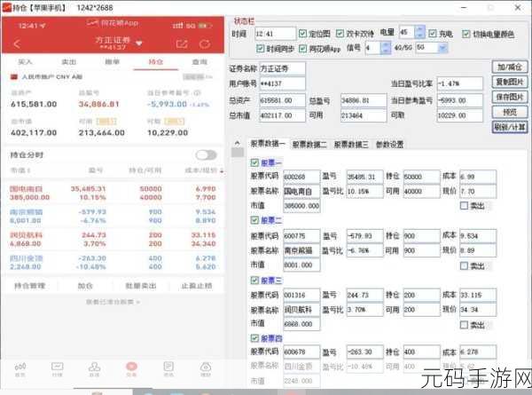The width and height of the screenshot is (532, 395).
Task: Open the 4G/5G network dropdown
Action: click(x=442, y=48)
